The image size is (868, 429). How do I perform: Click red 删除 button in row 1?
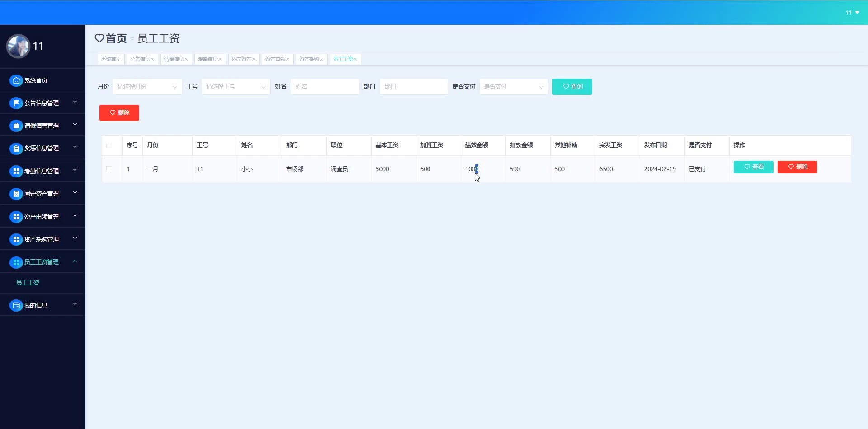coord(797,167)
